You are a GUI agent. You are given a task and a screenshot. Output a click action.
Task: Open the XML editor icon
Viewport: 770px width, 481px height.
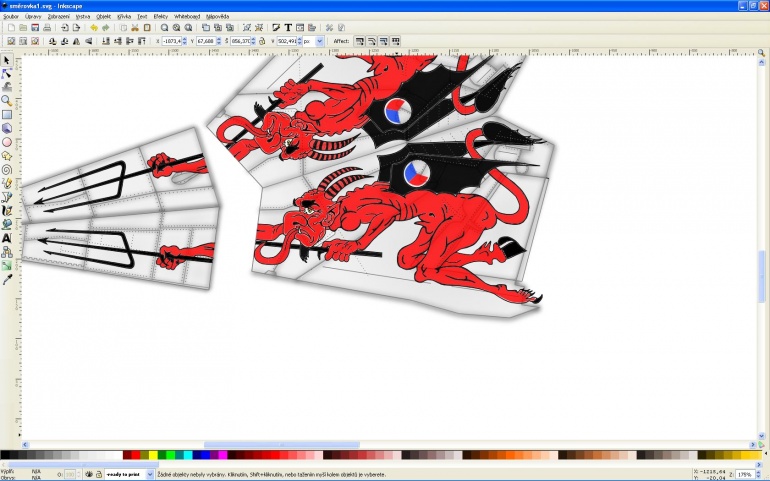pyautogui.click(x=300, y=28)
